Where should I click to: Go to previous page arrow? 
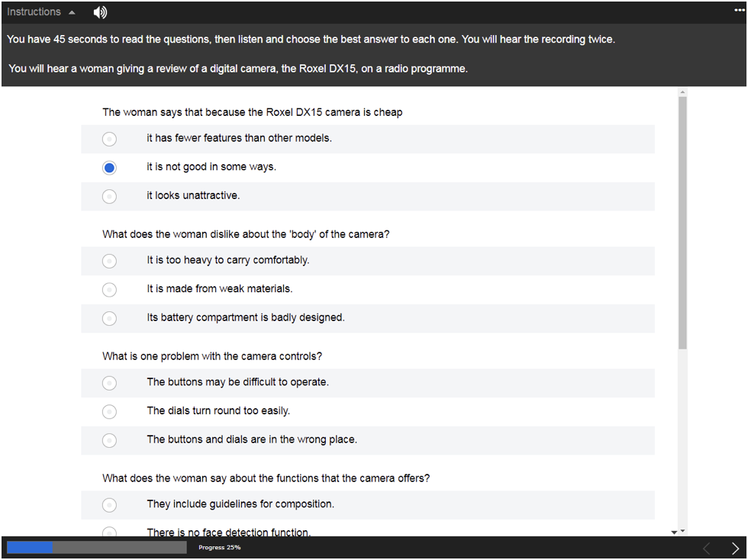pyautogui.click(x=706, y=548)
